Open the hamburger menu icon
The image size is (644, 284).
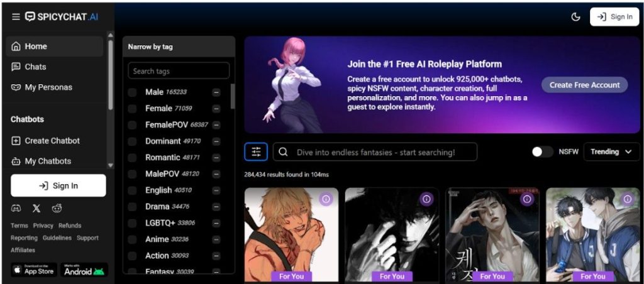click(16, 17)
